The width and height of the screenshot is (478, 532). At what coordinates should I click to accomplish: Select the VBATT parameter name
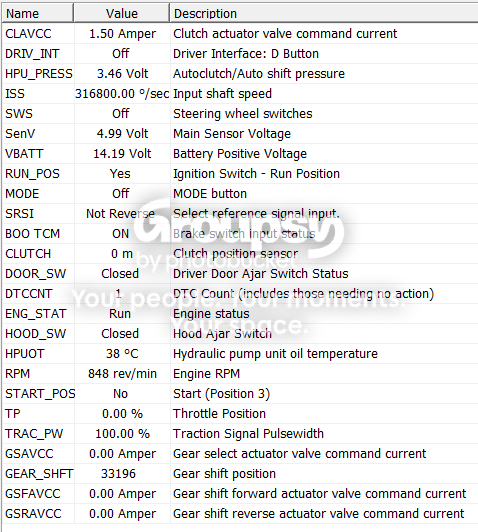click(24, 154)
